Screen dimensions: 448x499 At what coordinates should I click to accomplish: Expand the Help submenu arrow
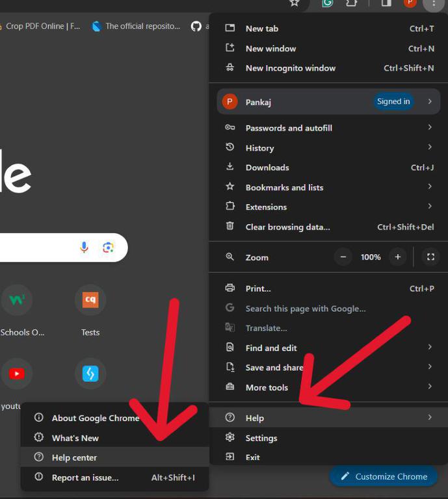point(430,417)
